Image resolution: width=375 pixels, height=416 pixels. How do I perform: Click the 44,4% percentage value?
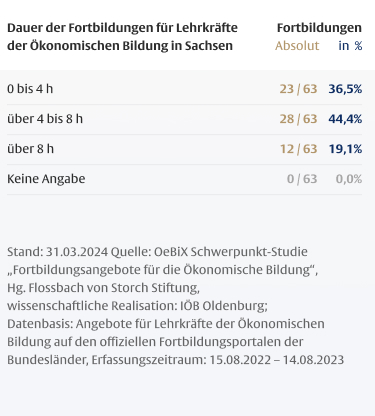[x=345, y=119]
